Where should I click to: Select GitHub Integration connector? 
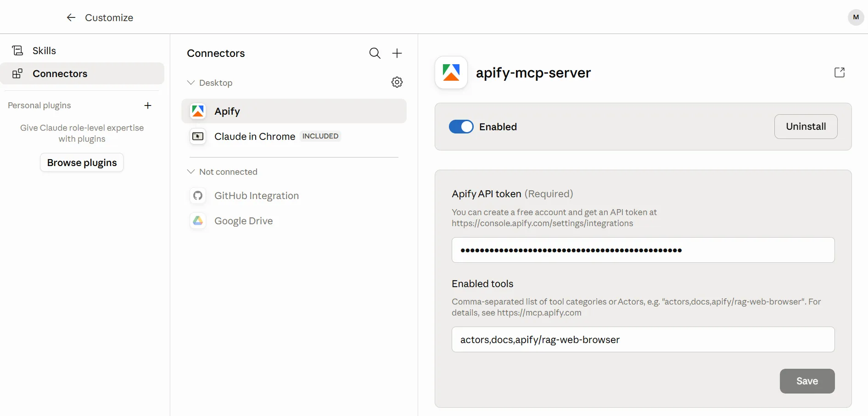coord(294,196)
